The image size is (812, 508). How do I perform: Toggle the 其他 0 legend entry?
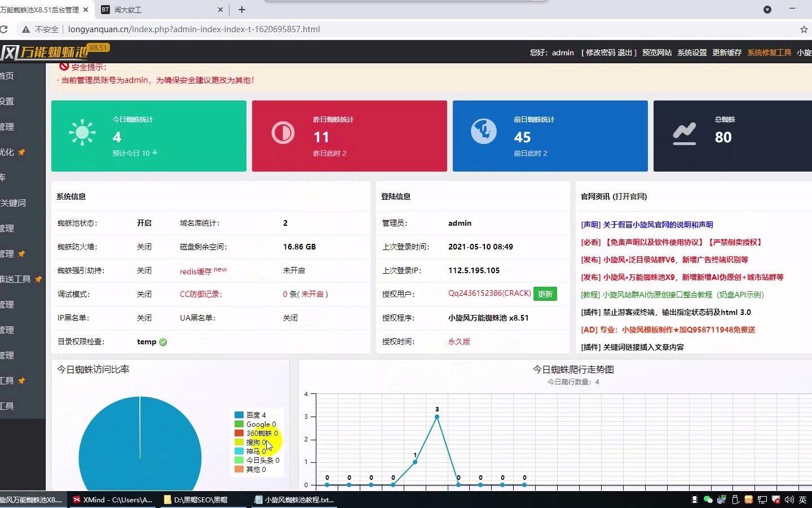pyautogui.click(x=250, y=469)
